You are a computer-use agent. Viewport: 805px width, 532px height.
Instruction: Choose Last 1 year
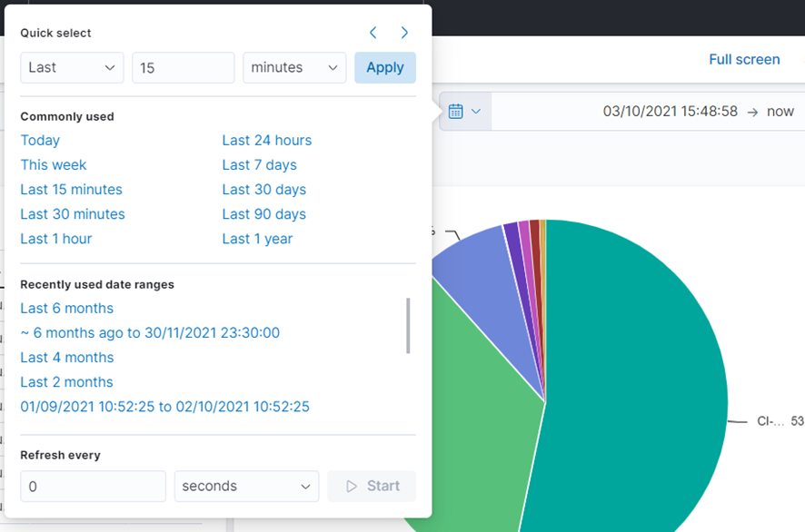click(257, 239)
